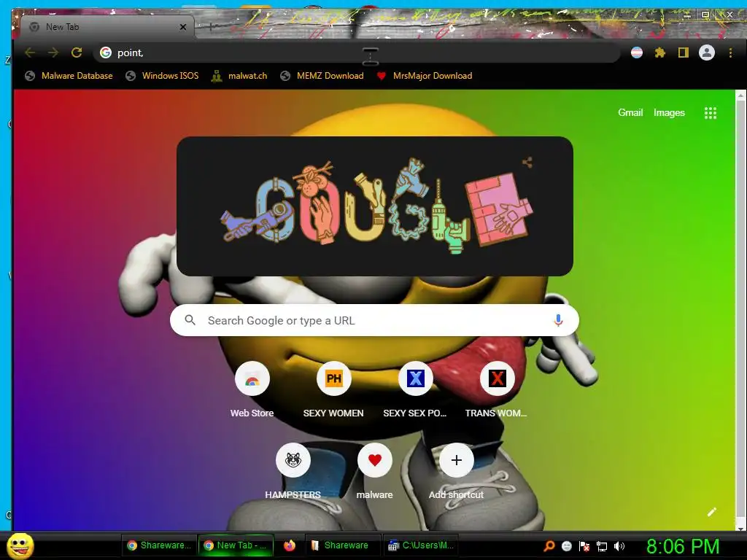This screenshot has width=747, height=560.
Task: Toggle the side panel icon
Action: pos(683,52)
